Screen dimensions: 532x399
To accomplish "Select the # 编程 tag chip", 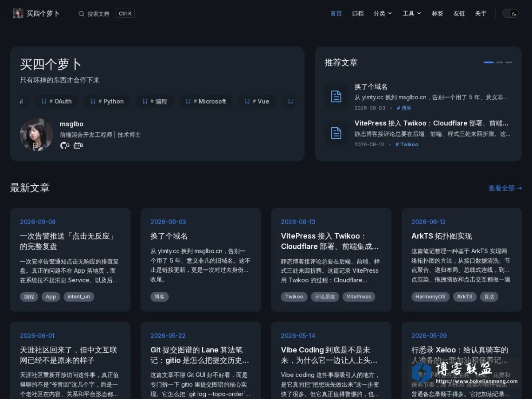I will [155, 102].
